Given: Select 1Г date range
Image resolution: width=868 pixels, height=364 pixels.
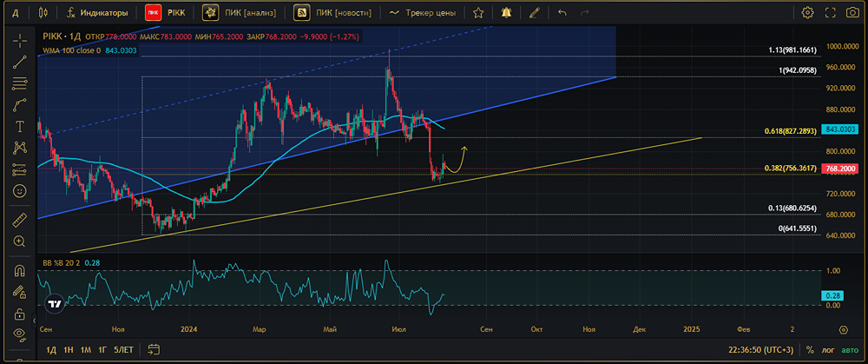Looking at the screenshot, I should tap(102, 349).
